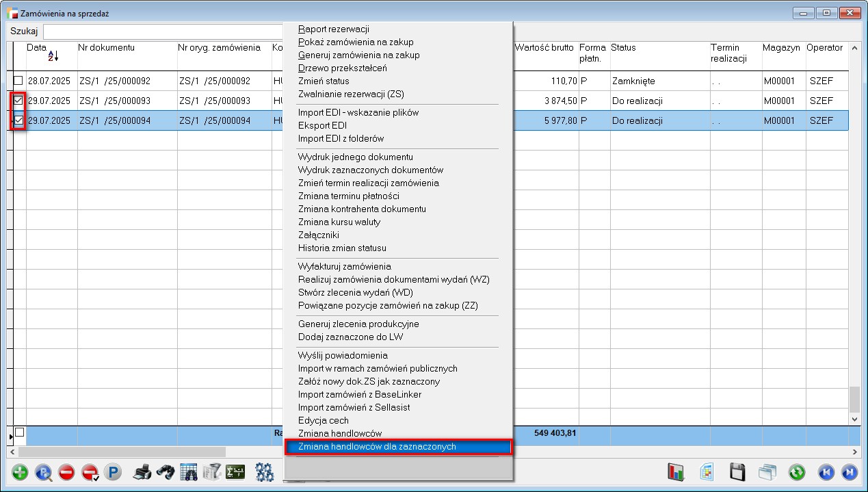Select 'Zmień status' in context menu
Screen dimensions: 868x492
pyautogui.click(x=324, y=81)
